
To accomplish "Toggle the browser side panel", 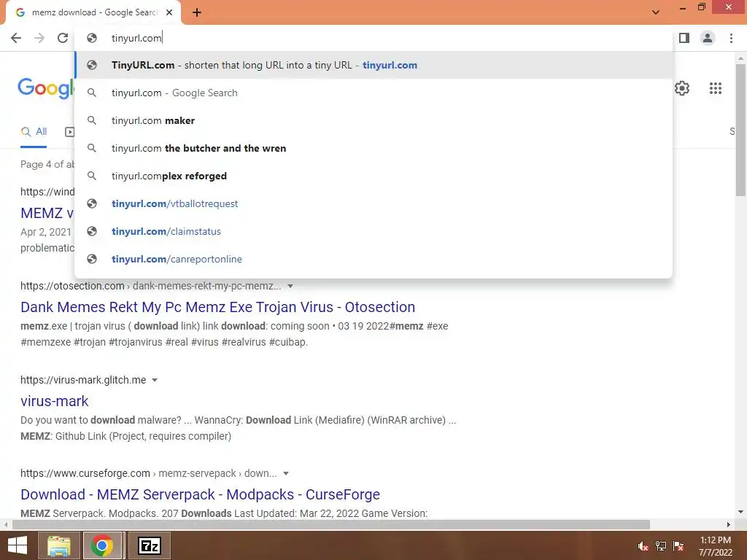I will coord(684,38).
